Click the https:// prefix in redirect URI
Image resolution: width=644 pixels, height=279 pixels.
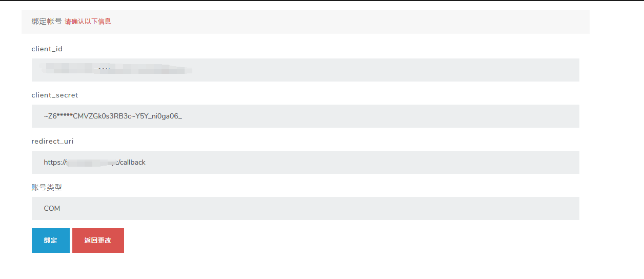click(55, 163)
